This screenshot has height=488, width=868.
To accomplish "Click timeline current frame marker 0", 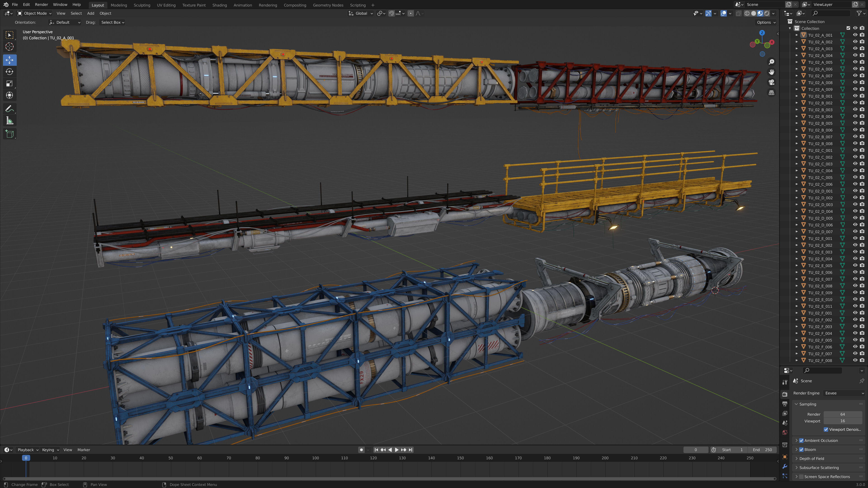I will pyautogui.click(x=26, y=458).
